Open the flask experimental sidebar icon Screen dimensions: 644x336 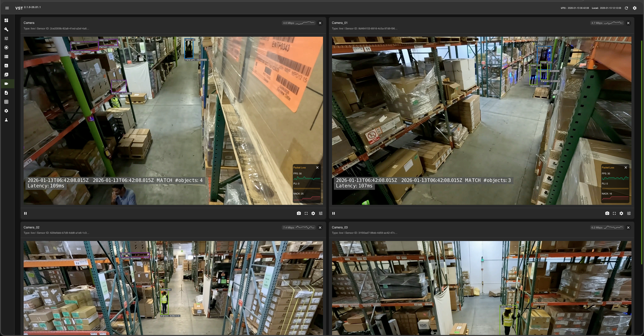point(6,120)
